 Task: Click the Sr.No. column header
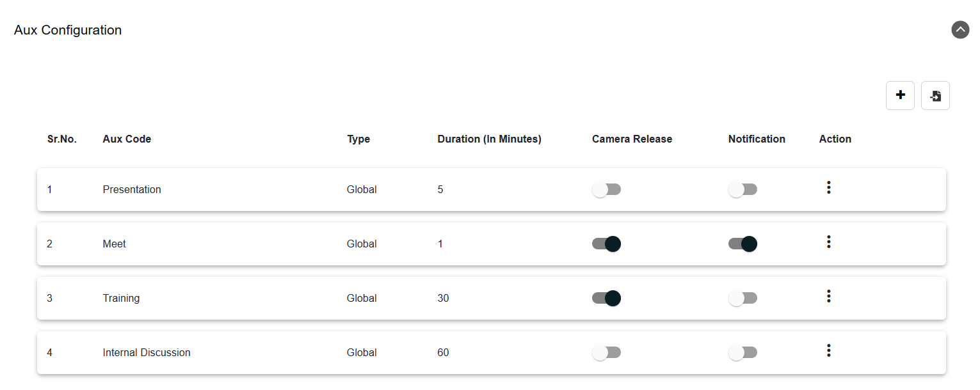(62, 139)
